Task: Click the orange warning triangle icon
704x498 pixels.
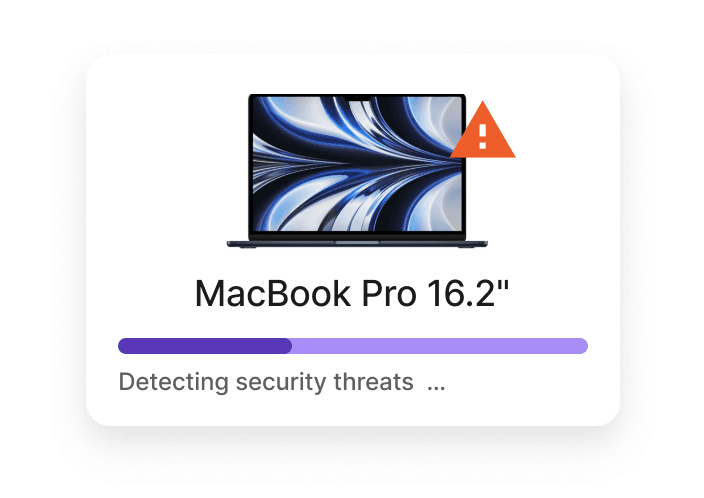Action: (x=483, y=132)
